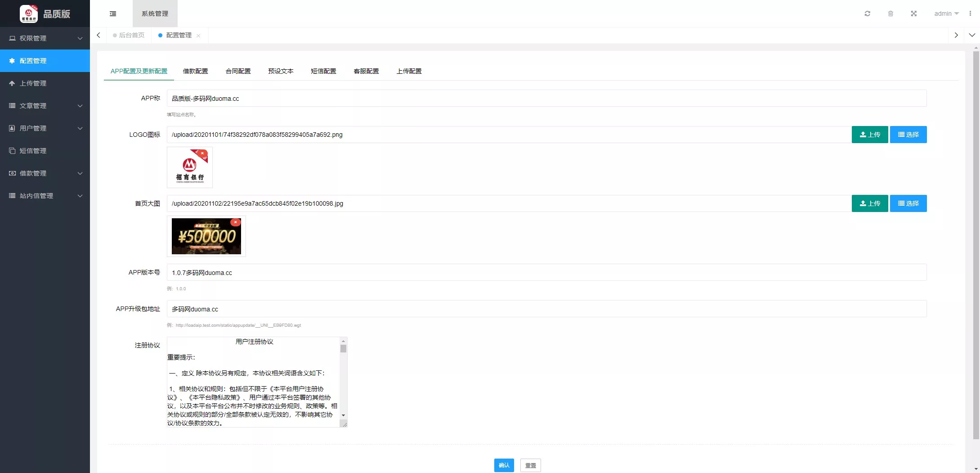The height and width of the screenshot is (473, 980).
Task: Close the 配置管理 page tab
Action: coord(198,36)
